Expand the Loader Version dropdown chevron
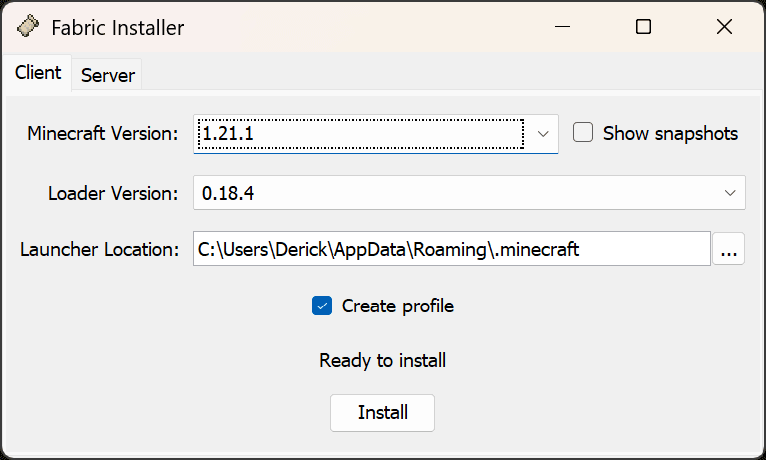This screenshot has height=460, width=766. [x=729, y=193]
